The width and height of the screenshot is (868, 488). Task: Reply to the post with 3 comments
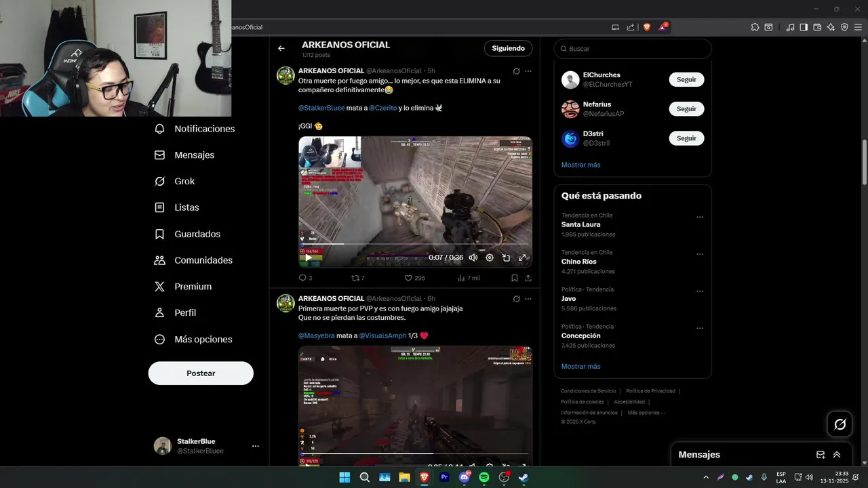(x=305, y=278)
